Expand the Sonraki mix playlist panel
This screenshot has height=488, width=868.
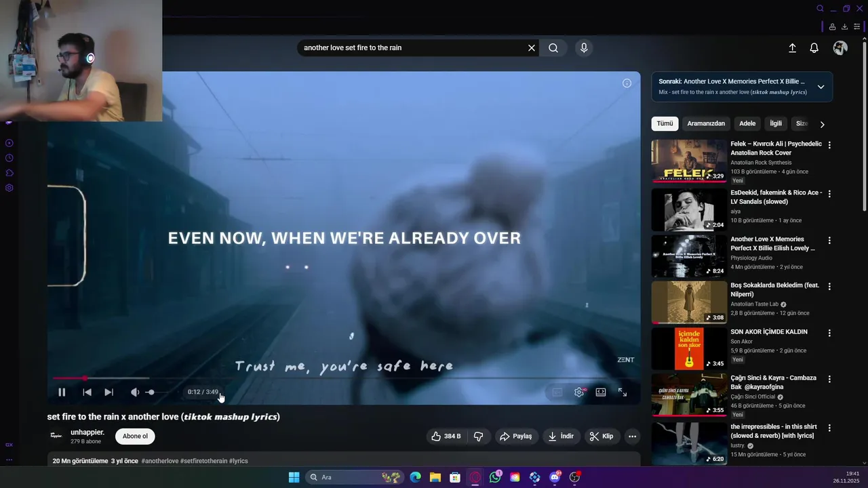pos(821,87)
